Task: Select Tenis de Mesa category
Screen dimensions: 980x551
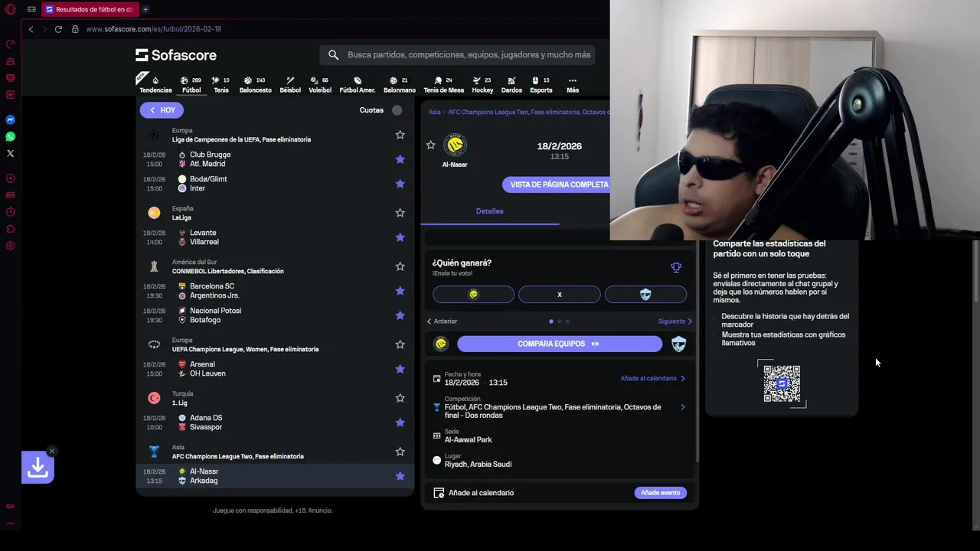Action: tap(443, 84)
